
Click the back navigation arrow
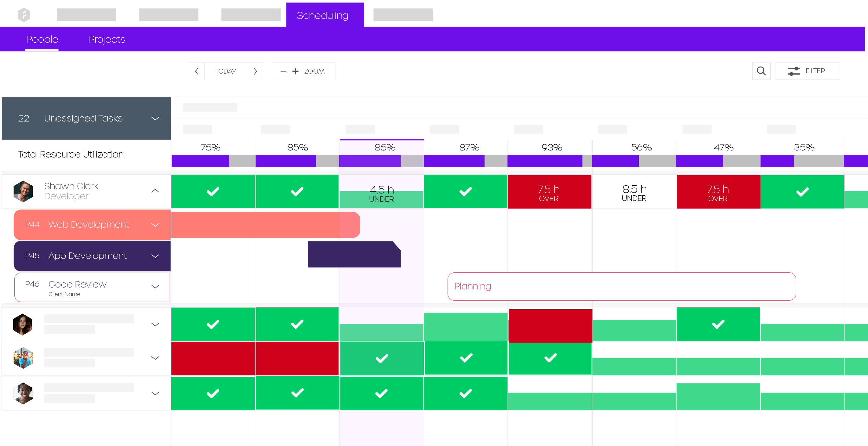[x=197, y=71]
